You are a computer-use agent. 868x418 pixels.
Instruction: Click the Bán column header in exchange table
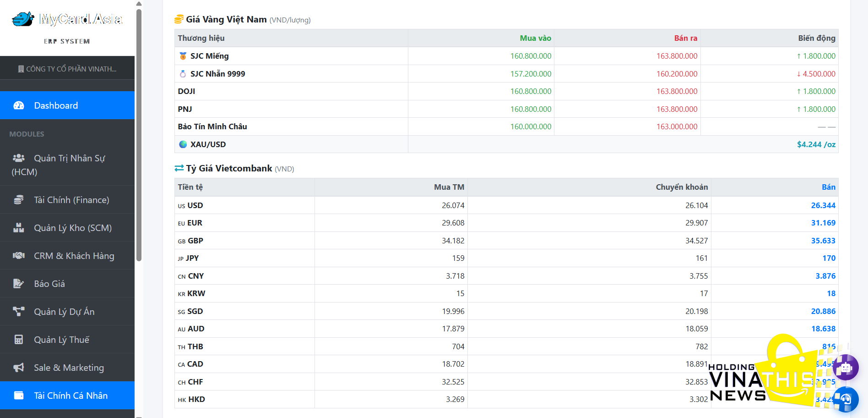pos(828,187)
